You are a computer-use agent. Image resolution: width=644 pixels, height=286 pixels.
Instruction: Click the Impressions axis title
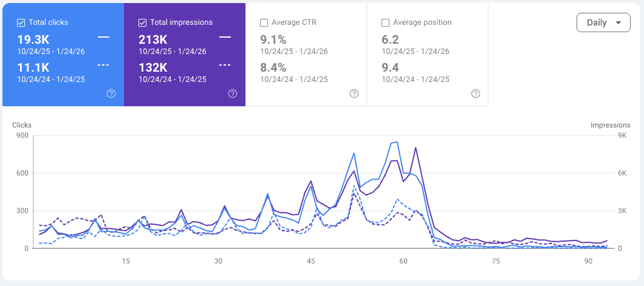610,125
